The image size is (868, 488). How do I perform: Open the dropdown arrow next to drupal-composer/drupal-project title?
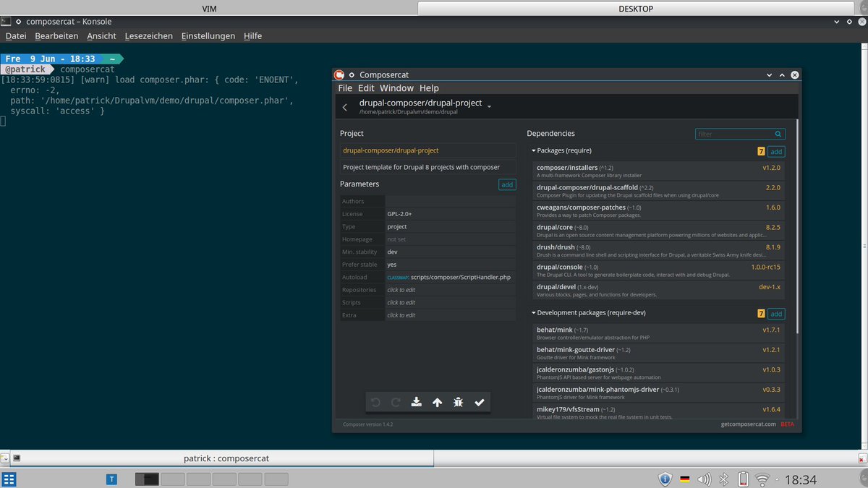(x=490, y=106)
